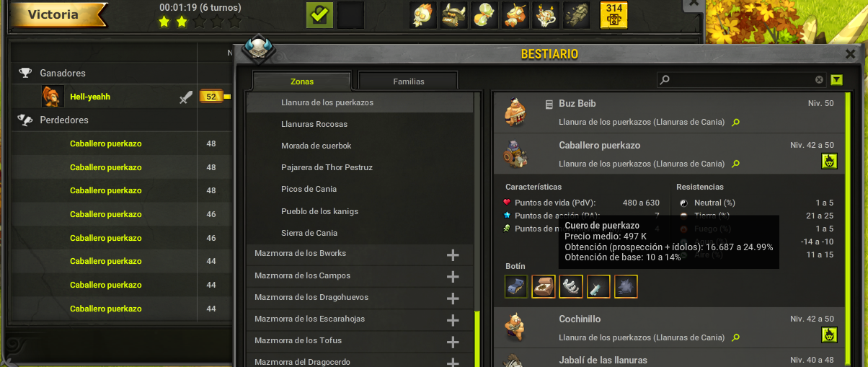Click the Caballero puerkazo green flame badge

[828, 162]
